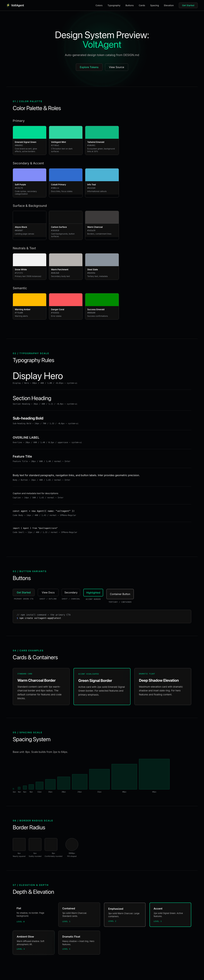Open the Typography nav link
204x980 pixels.
[x=113, y=5]
